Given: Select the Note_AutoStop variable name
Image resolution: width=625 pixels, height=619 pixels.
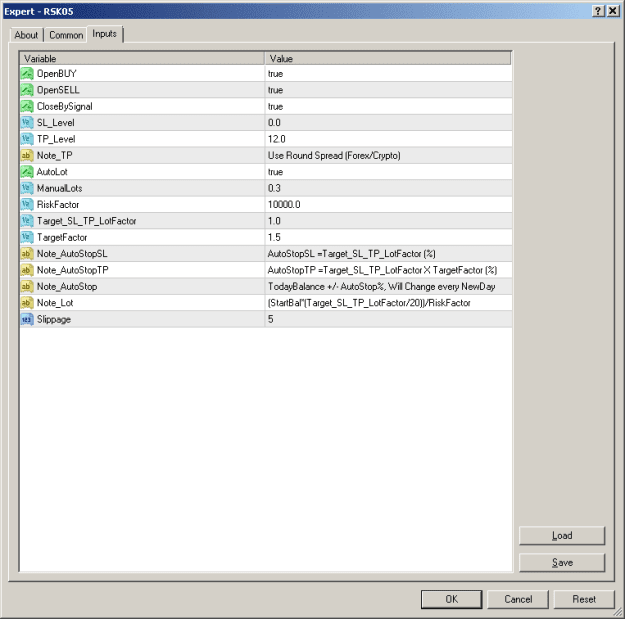Looking at the screenshot, I should click(67, 286).
